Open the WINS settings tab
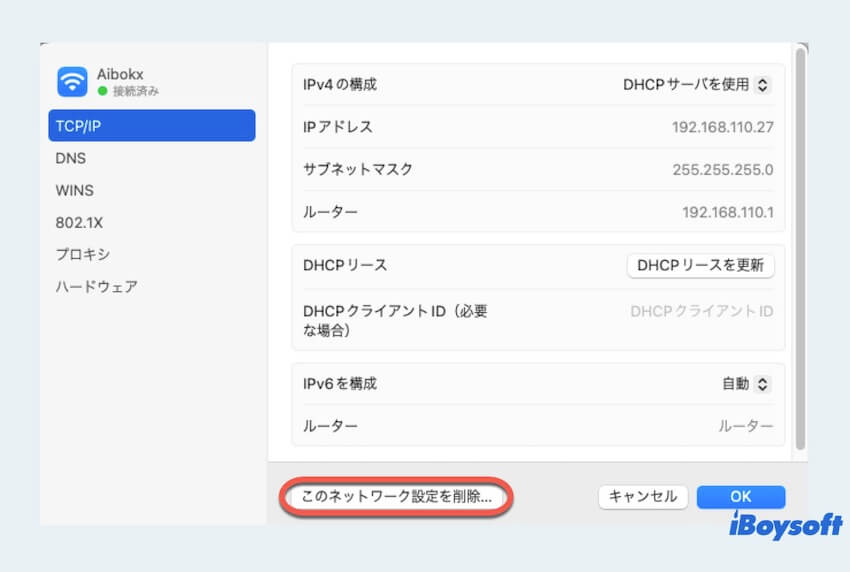 tap(74, 190)
